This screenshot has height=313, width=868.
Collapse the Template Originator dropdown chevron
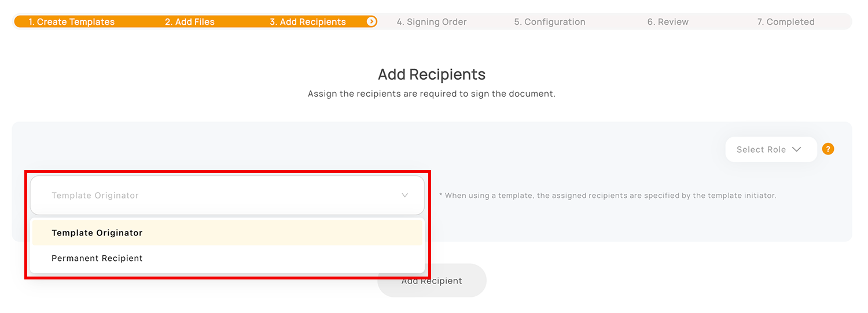pyautogui.click(x=405, y=196)
